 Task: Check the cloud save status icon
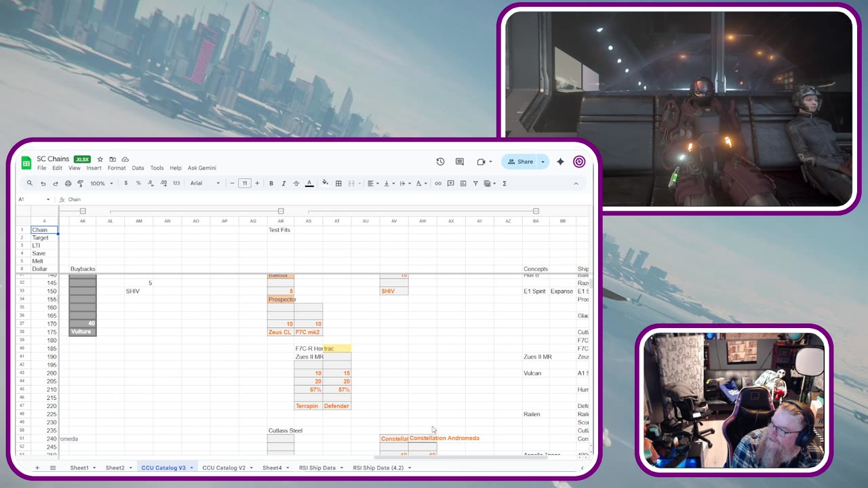coord(125,159)
